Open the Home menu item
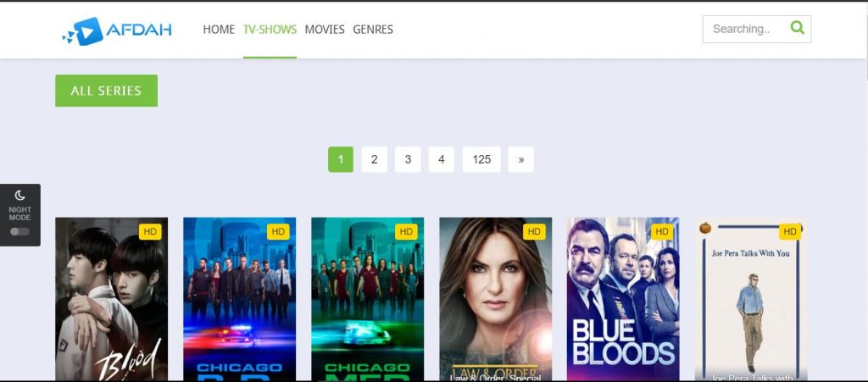The image size is (868, 382). pyautogui.click(x=219, y=30)
